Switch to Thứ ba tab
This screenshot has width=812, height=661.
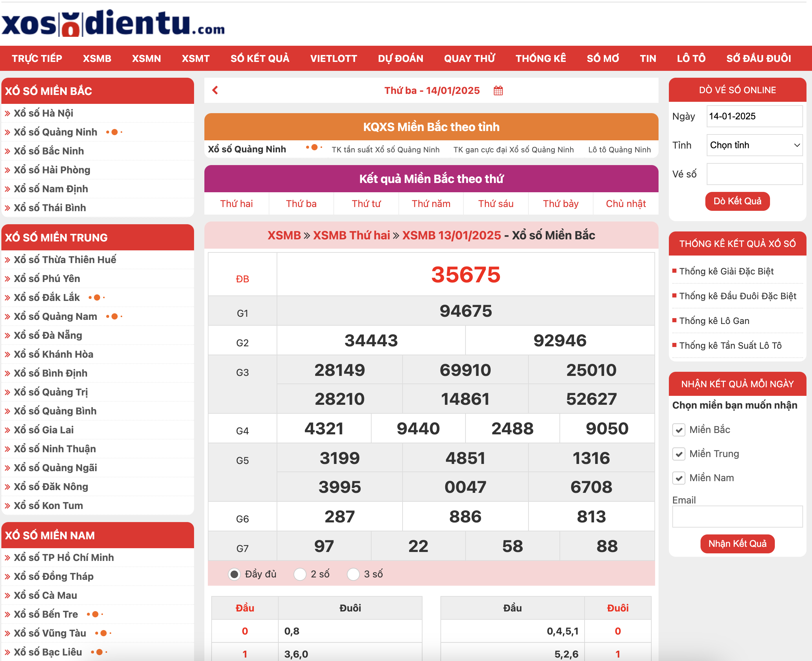(x=301, y=204)
